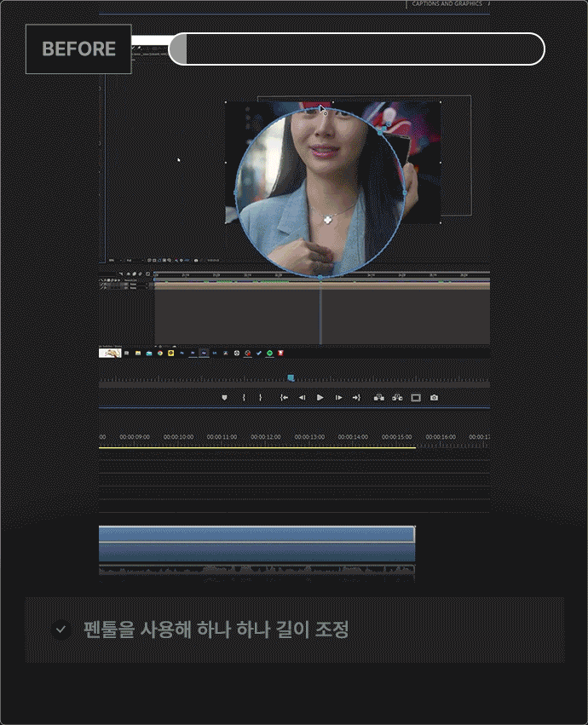
Task: Jump to the In point
Action: click(284, 398)
